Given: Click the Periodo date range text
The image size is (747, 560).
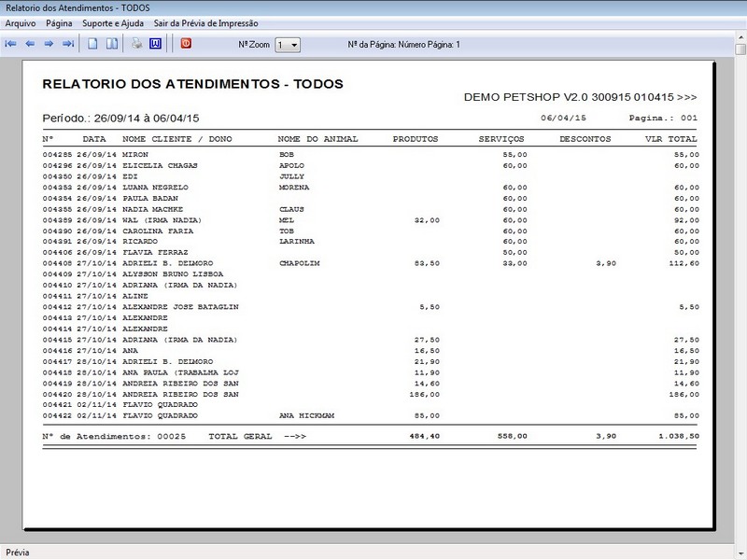Looking at the screenshot, I should point(121,119).
